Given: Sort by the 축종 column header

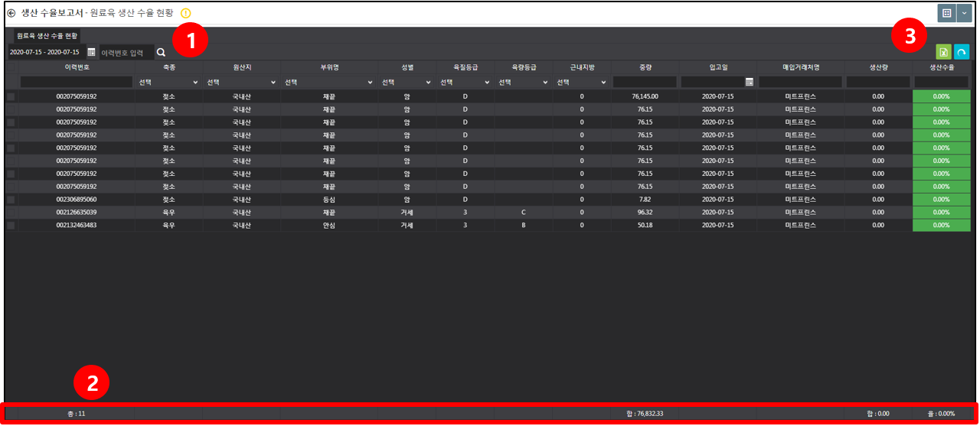Looking at the screenshot, I should tap(168, 67).
